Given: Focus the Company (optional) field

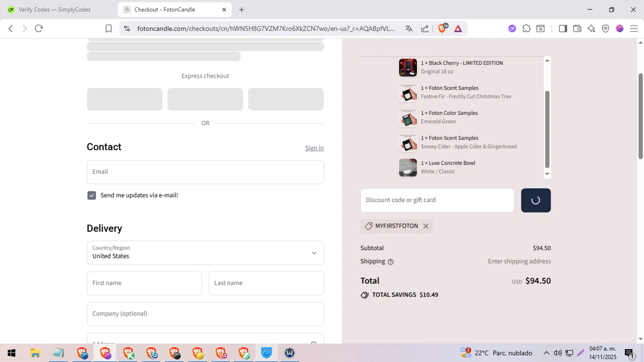Looking at the screenshot, I should [205, 314].
